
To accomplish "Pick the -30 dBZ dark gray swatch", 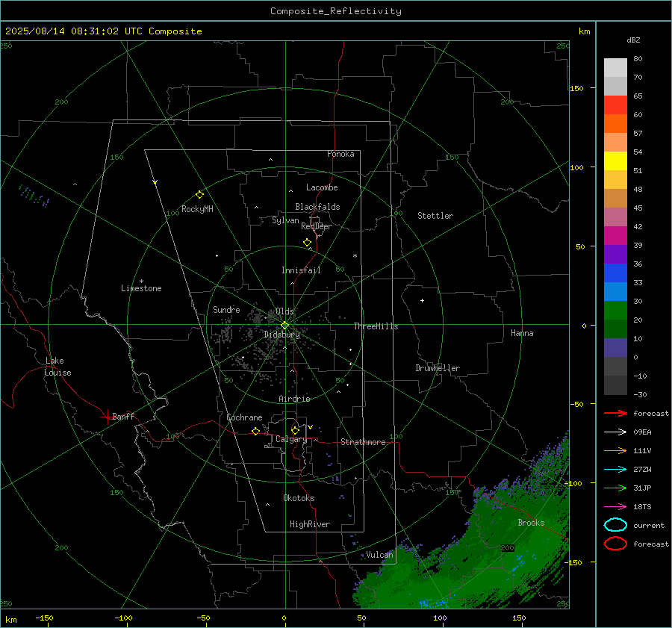I will tap(615, 385).
